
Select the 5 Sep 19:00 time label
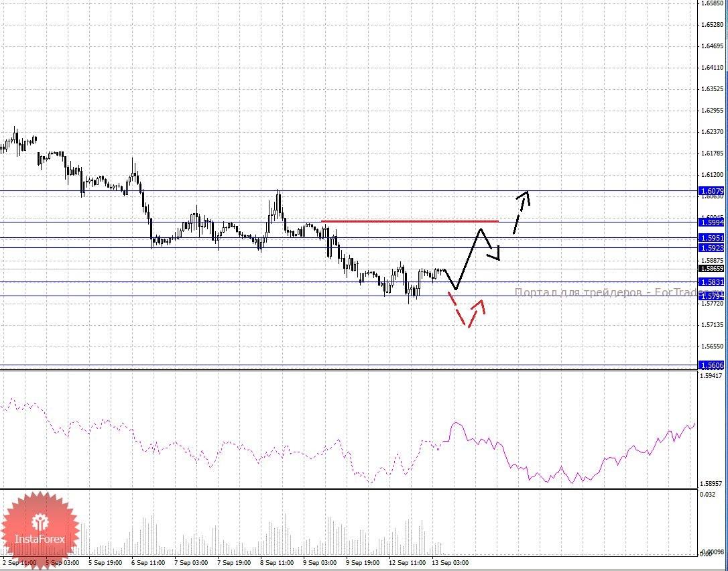coord(105,563)
